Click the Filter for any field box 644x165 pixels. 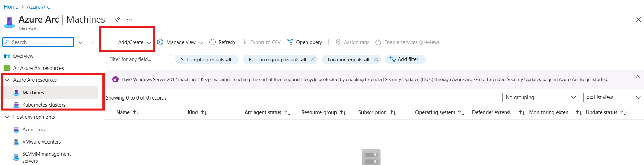pos(138,59)
